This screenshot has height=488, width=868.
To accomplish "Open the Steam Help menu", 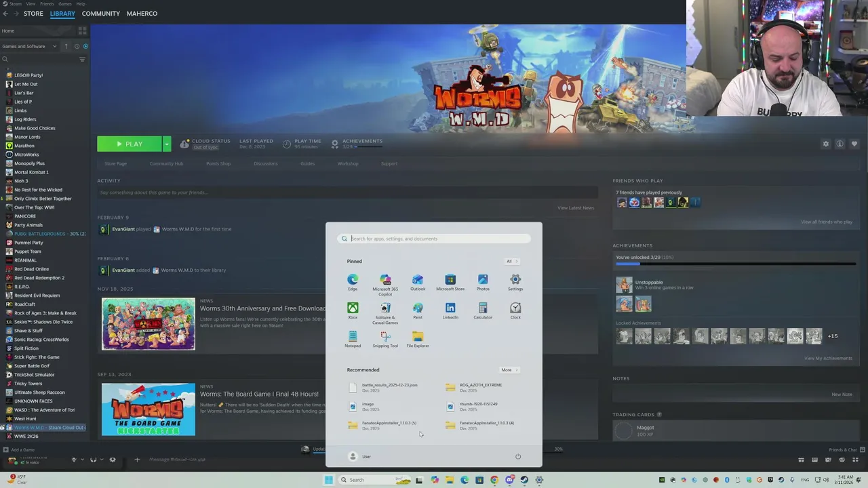I will [x=81, y=3].
